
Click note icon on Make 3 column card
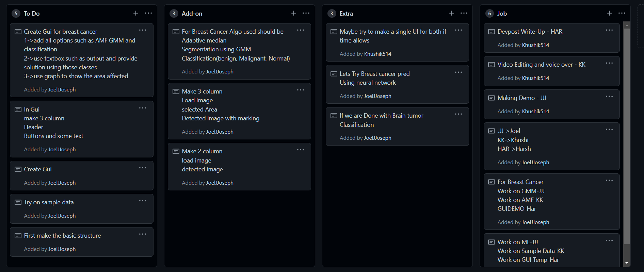(176, 91)
